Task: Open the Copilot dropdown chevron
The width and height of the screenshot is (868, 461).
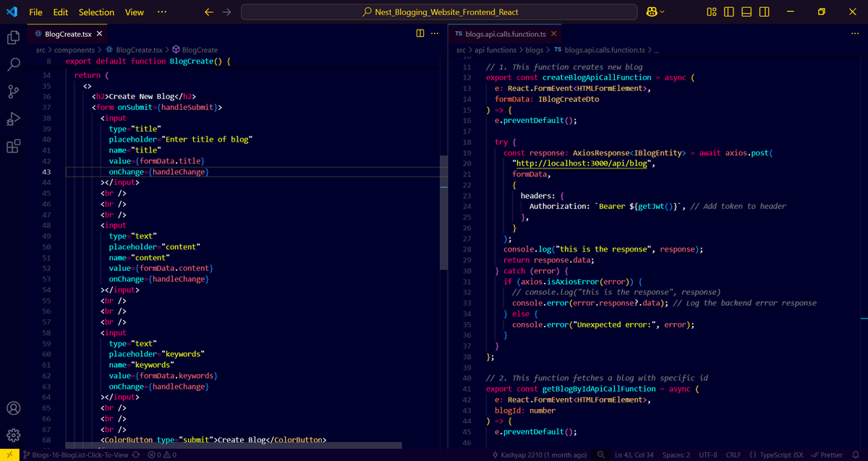Action: pos(663,12)
